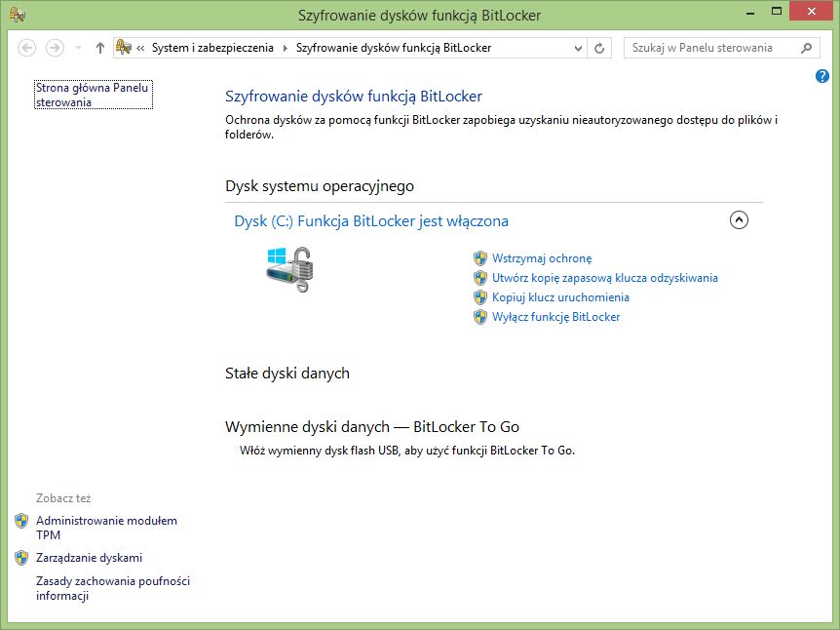Click the up arrow navigation icon
This screenshot has height=630, width=840.
tap(99, 47)
